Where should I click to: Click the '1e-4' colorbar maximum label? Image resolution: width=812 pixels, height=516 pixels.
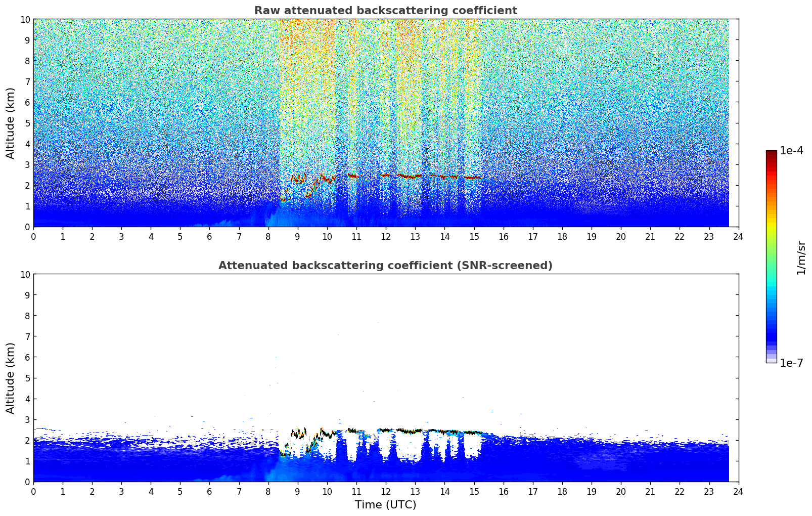pyautogui.click(x=791, y=151)
